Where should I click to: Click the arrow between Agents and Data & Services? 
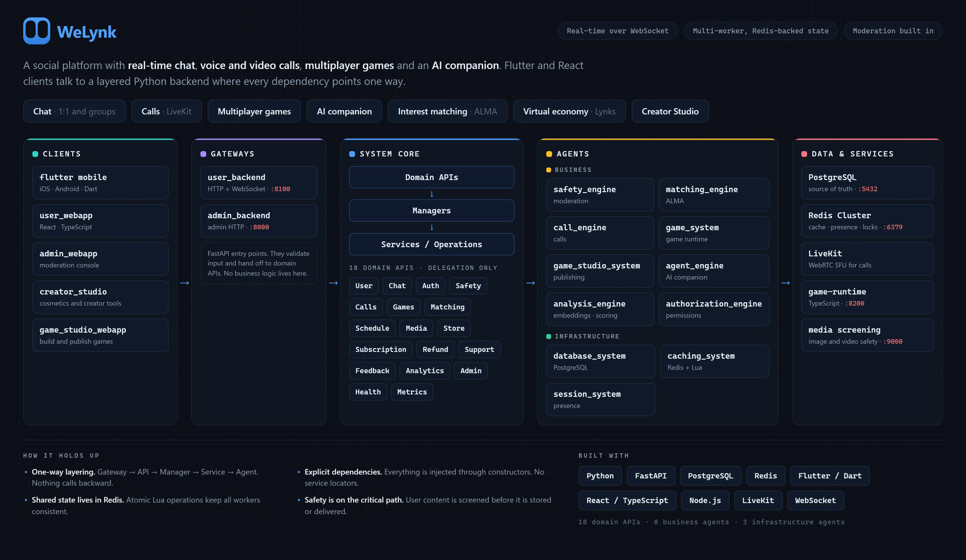click(785, 283)
